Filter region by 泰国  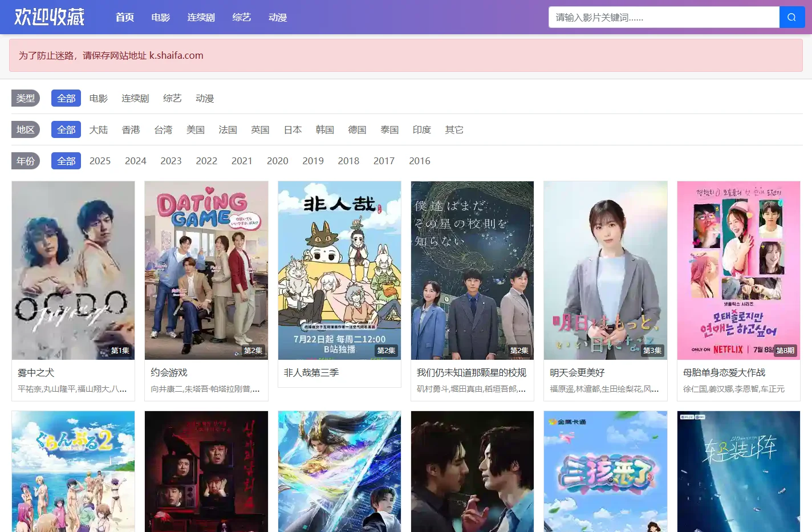click(389, 129)
